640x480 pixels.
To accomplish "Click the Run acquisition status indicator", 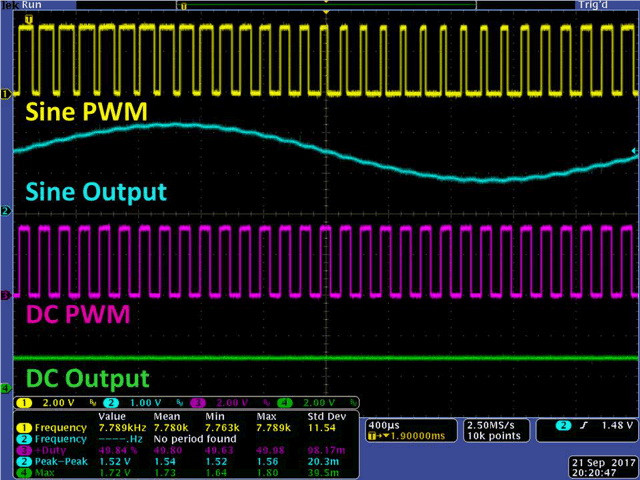I will [x=31, y=5].
